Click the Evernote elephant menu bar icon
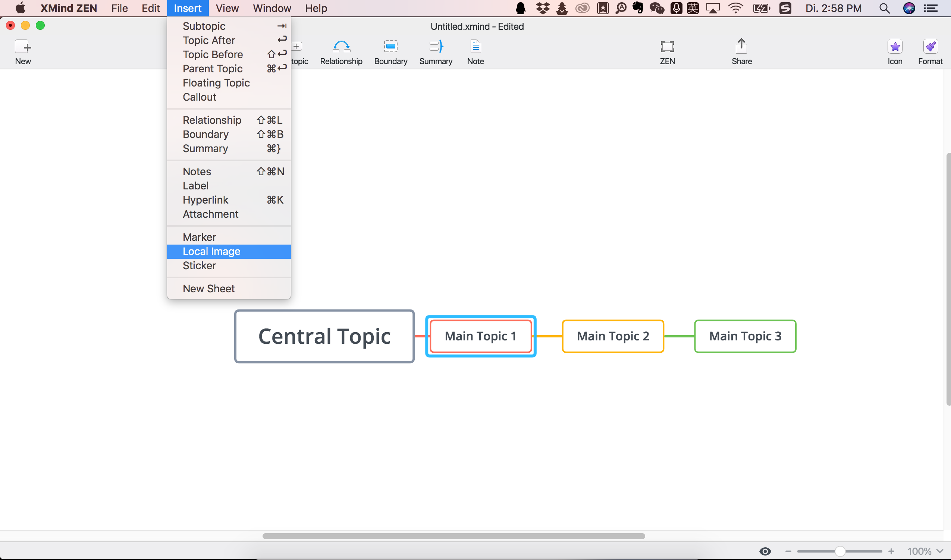 click(x=638, y=8)
